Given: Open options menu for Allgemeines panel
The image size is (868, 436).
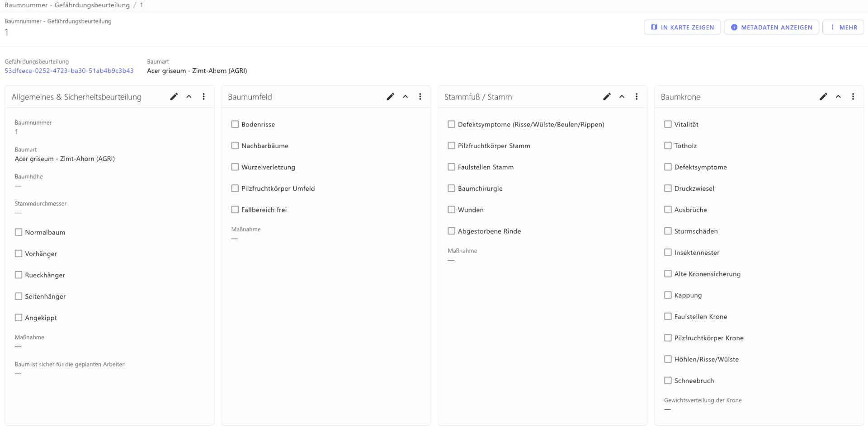Looking at the screenshot, I should tap(204, 97).
